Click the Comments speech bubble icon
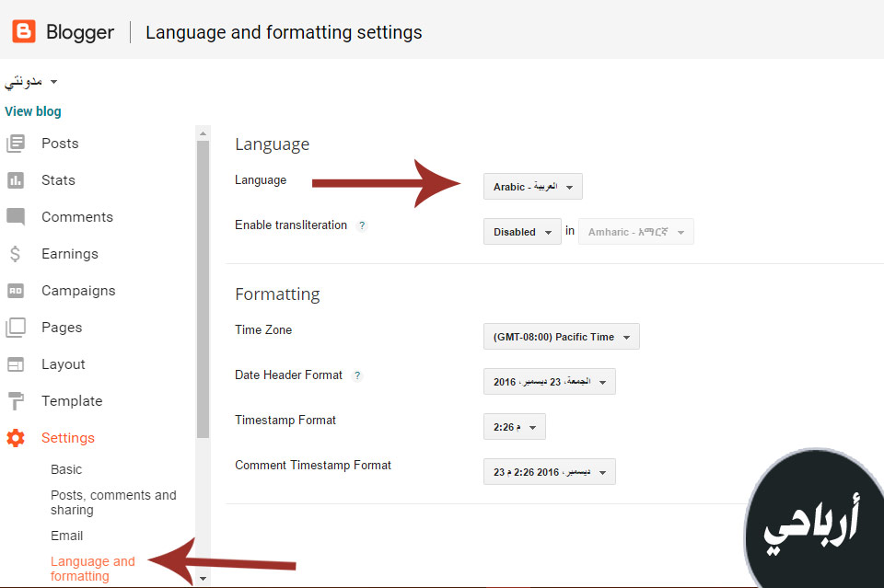884x588 pixels. pyautogui.click(x=16, y=217)
